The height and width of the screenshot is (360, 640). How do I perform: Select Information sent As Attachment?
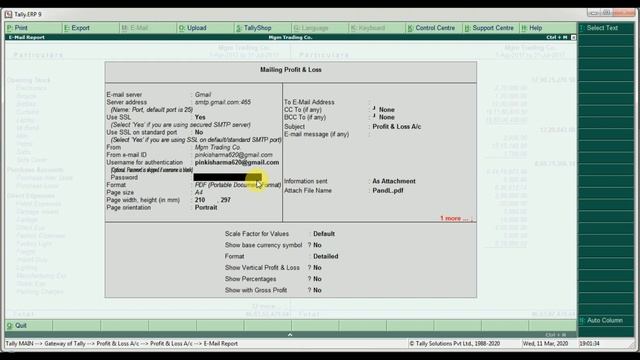[x=394, y=181]
